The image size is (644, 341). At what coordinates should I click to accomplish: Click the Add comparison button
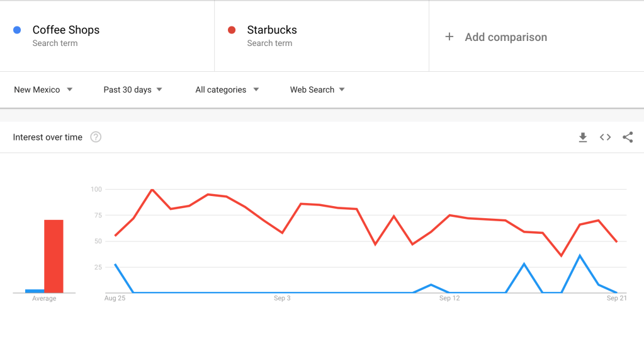(506, 37)
